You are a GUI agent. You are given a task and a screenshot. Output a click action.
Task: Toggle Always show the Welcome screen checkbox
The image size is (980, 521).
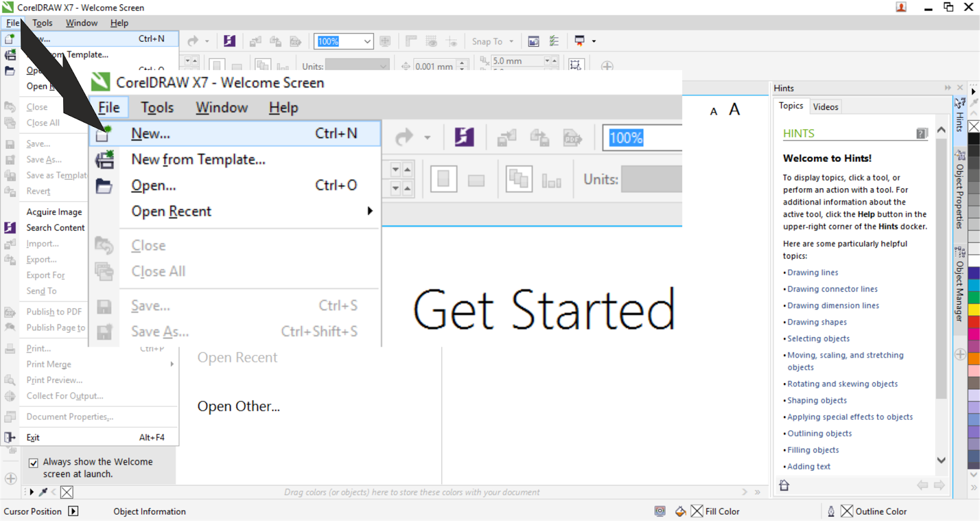pyautogui.click(x=34, y=463)
